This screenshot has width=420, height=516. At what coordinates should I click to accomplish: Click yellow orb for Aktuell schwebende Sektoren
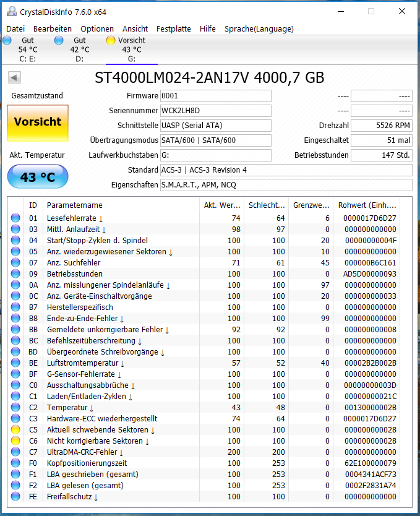[15, 429]
